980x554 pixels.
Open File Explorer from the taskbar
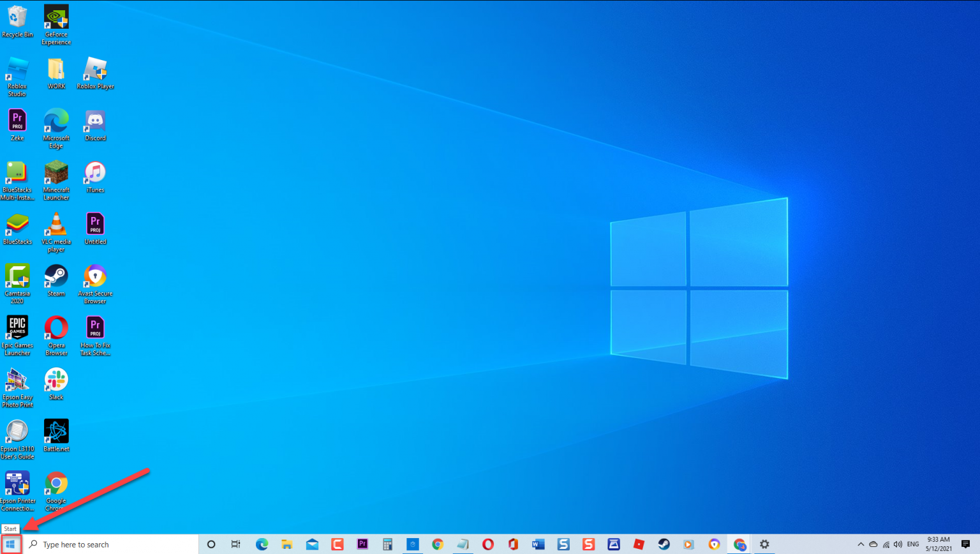pos(287,544)
